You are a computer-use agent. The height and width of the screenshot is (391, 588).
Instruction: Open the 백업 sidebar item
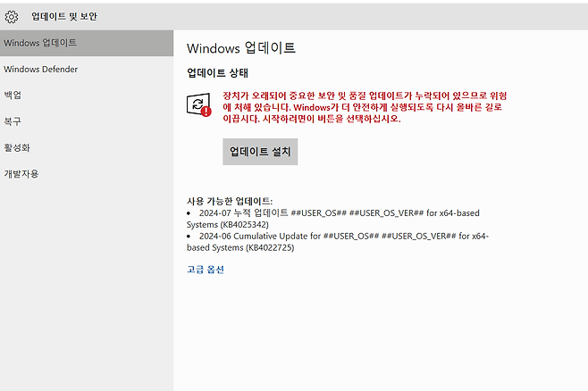[x=87, y=96]
